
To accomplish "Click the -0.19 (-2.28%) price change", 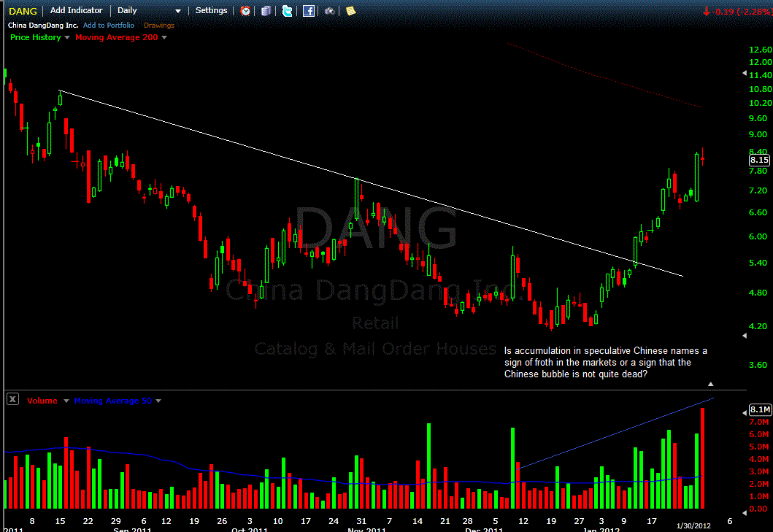I will click(737, 12).
